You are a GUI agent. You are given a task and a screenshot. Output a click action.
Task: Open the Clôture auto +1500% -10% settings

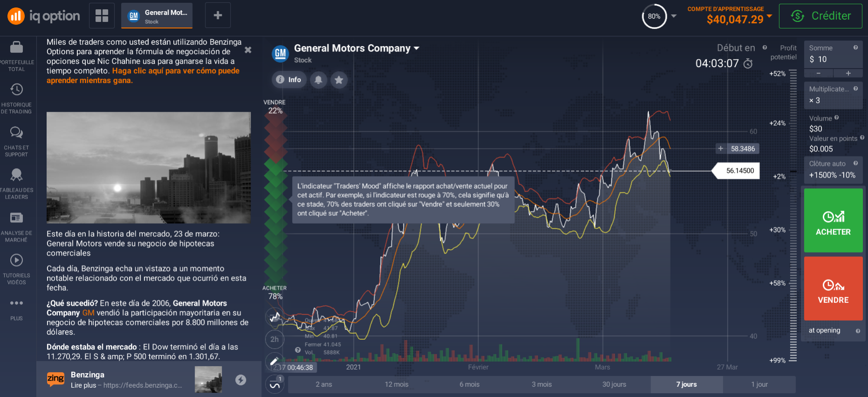(834, 170)
